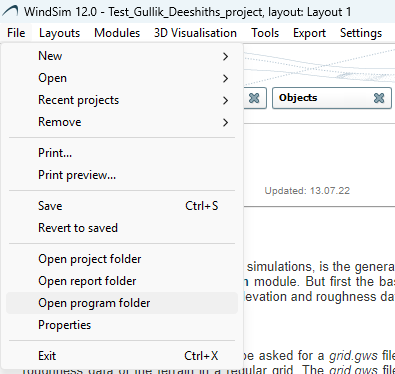The width and height of the screenshot is (395, 374).
Task: Close the Objects panel tab
Action: (x=379, y=98)
